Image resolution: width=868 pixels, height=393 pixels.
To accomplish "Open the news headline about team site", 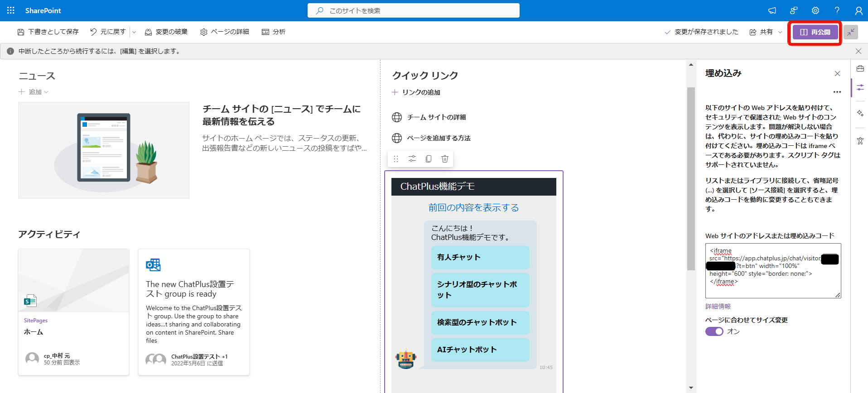I will [282, 115].
